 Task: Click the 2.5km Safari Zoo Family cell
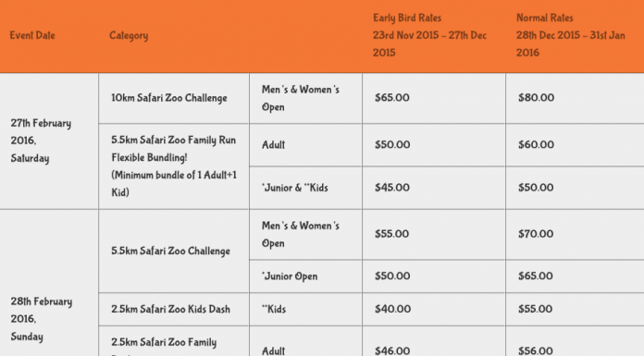pyautogui.click(x=174, y=341)
